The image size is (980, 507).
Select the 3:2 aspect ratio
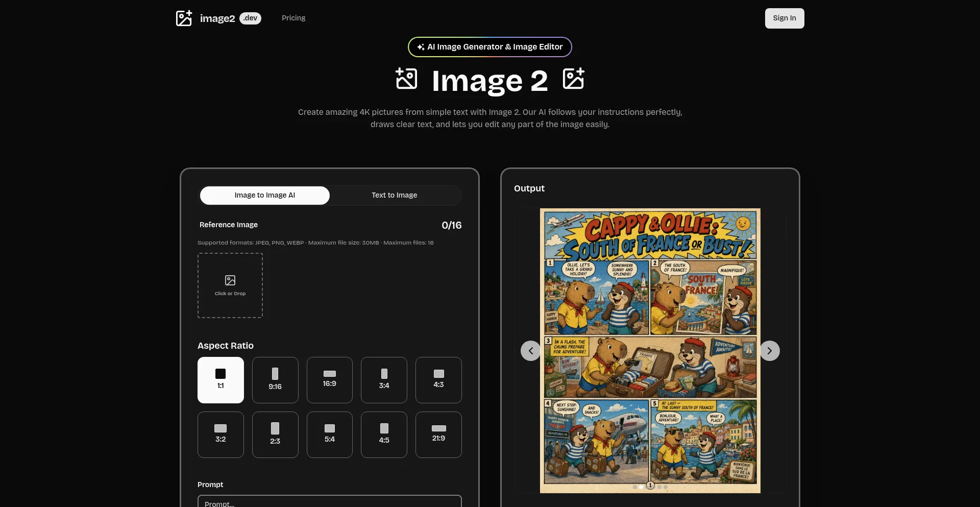[220, 434]
